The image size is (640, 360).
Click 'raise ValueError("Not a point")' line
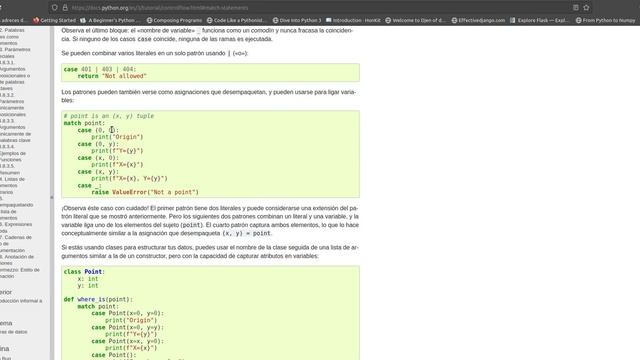point(145,192)
